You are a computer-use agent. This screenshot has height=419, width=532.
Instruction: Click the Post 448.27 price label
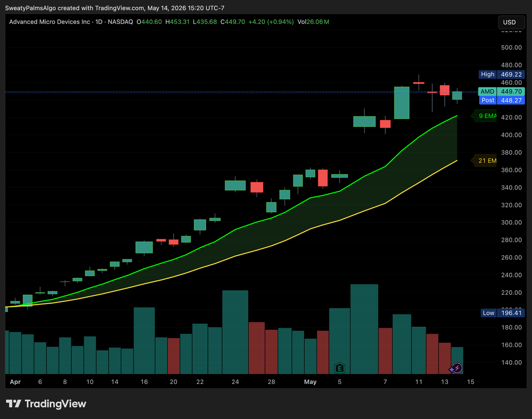502,100
